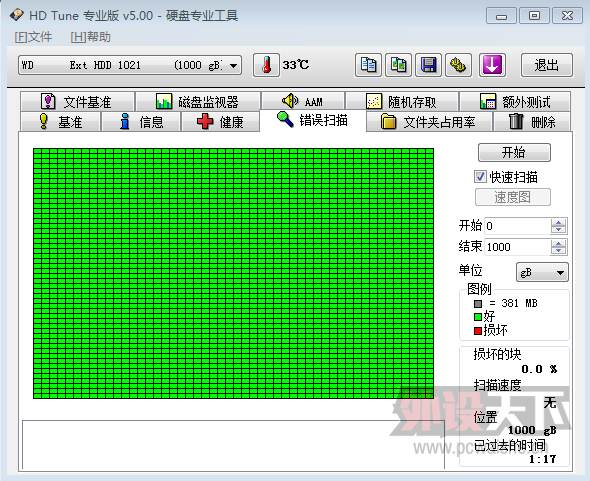Toggle the 快速扫描 quick scan checkbox

coord(480,177)
